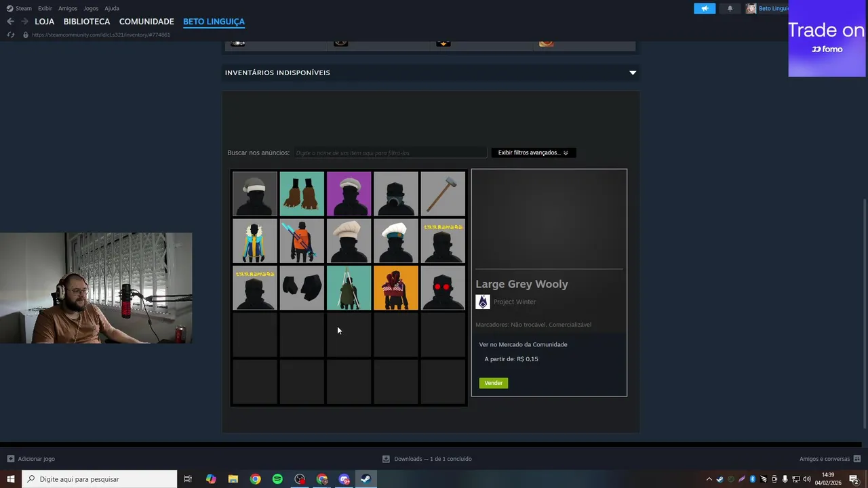This screenshot has width=868, height=488.
Task: Open File Explorer from the taskbar
Action: pyautogui.click(x=233, y=479)
